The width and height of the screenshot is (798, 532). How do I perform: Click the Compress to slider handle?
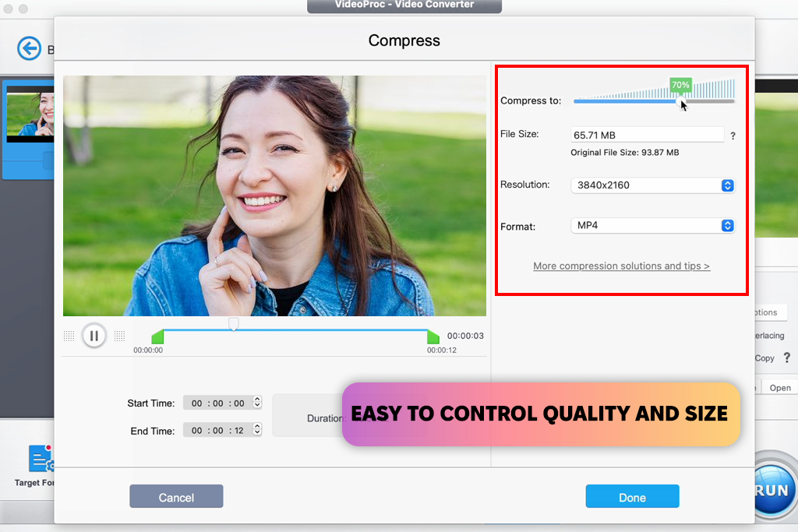680,101
